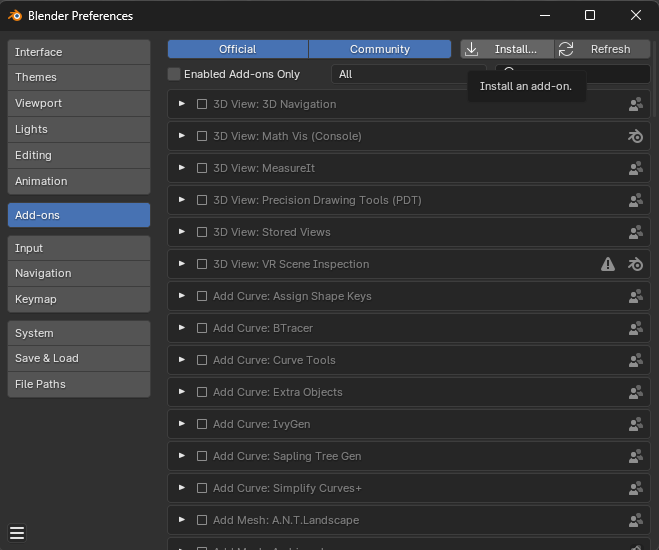659x550 pixels.
Task: Expand the Stored Views add-on row
Action: point(182,232)
